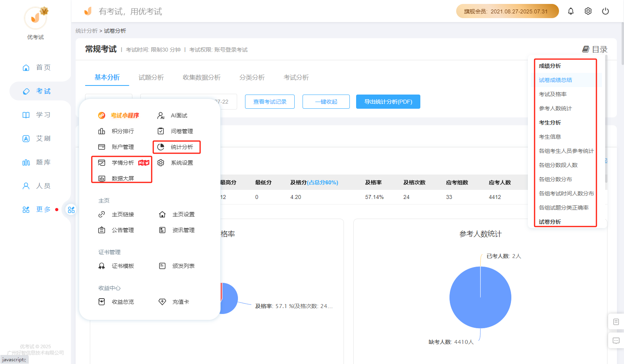Click the 旗舰会员 membership badge
The image size is (624, 364).
507,11
